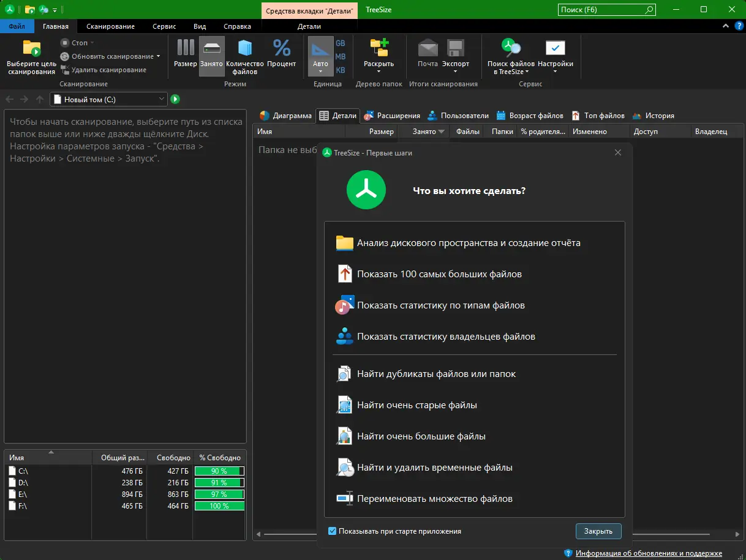
Task: Expand the Stop dropdown arrow
Action: click(x=92, y=43)
